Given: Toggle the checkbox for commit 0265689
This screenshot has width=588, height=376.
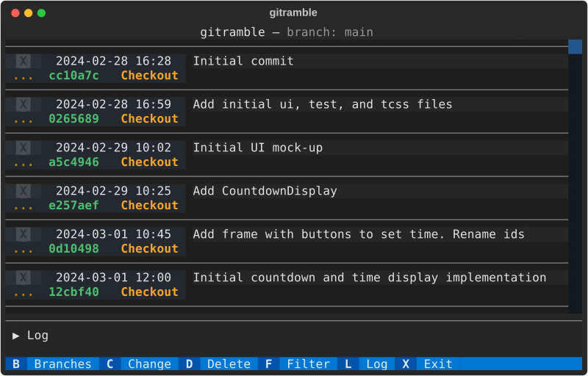Looking at the screenshot, I should click(x=24, y=104).
